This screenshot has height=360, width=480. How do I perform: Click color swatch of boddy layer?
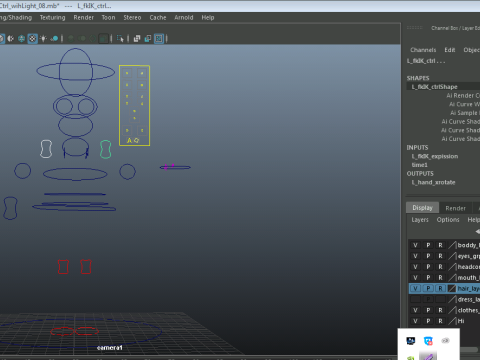click(x=452, y=245)
